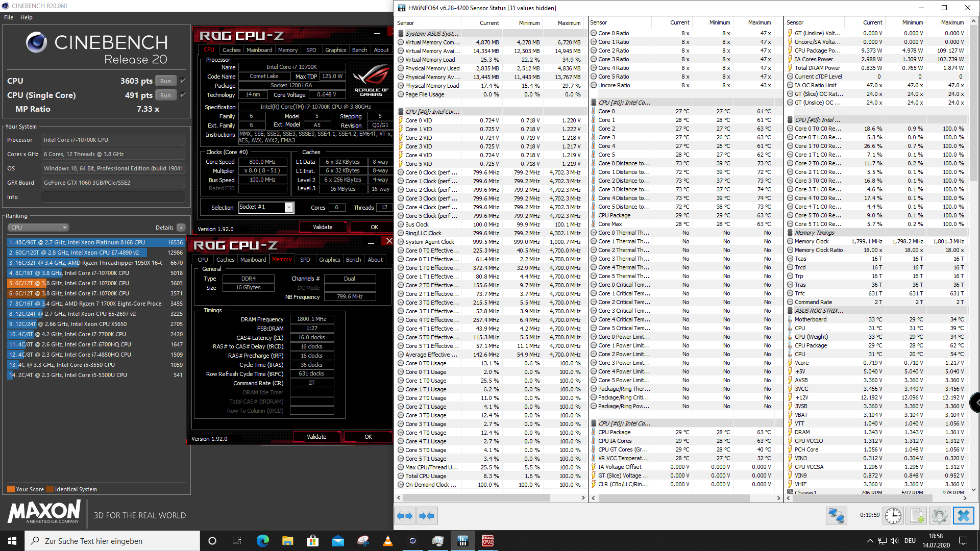Open Snip & Sketch scissors icon on taskbar
The image size is (980, 551).
(x=363, y=541)
